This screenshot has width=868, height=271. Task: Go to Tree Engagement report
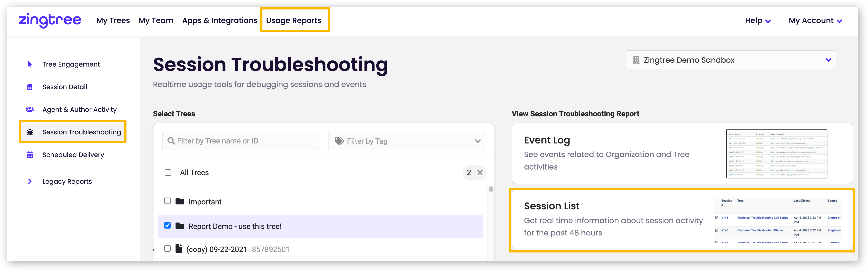pos(71,64)
